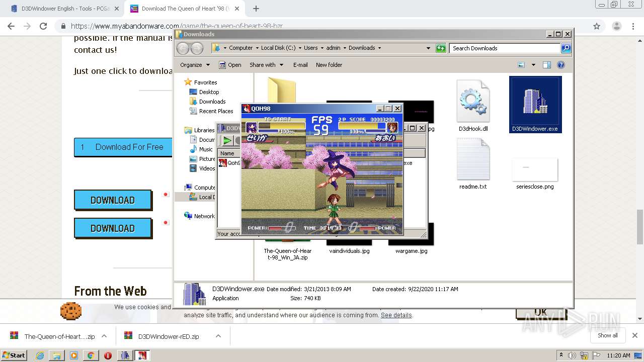This screenshot has height=362, width=644.
Task: Click the Explorer forward navigation arrow
Action: pyautogui.click(x=197, y=48)
